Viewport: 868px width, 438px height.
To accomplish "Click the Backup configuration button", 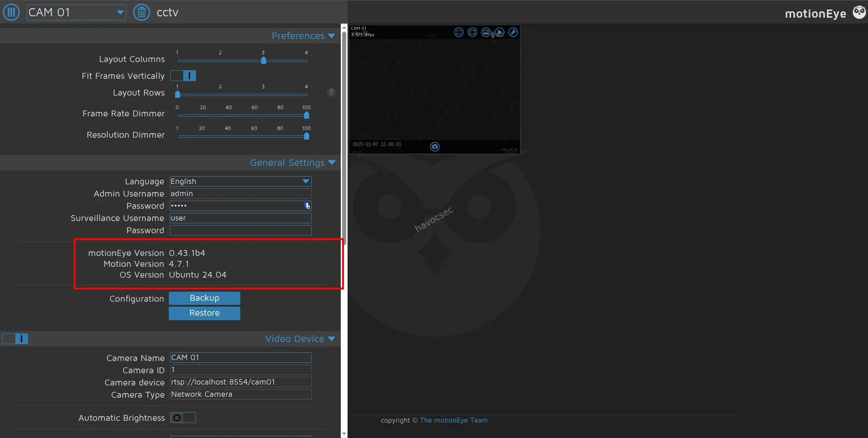I will pos(205,298).
